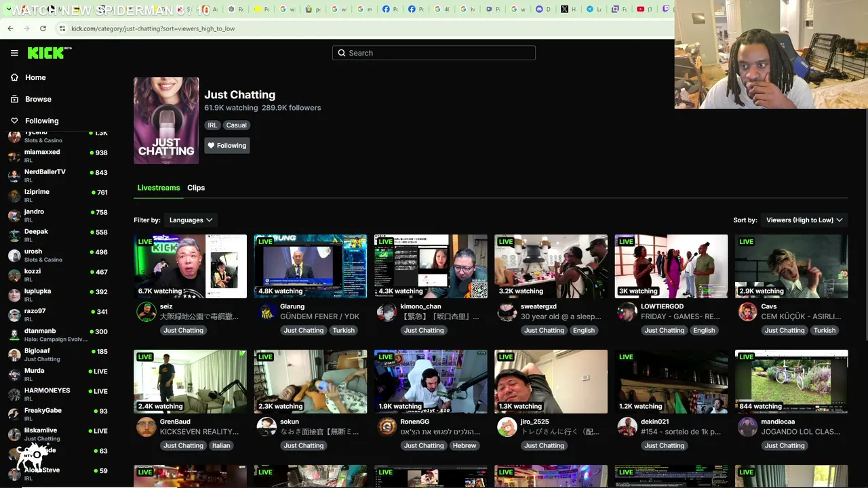Click miamaxxed's avatar in the sidebar
Screen dimensions: 868x488
coord(14,156)
